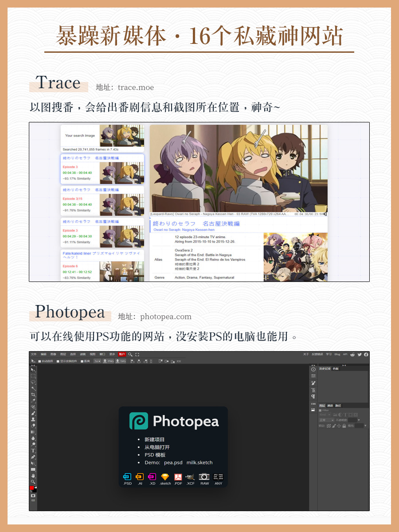Open the 不透明度 opacity dropdown arrow

point(359,420)
